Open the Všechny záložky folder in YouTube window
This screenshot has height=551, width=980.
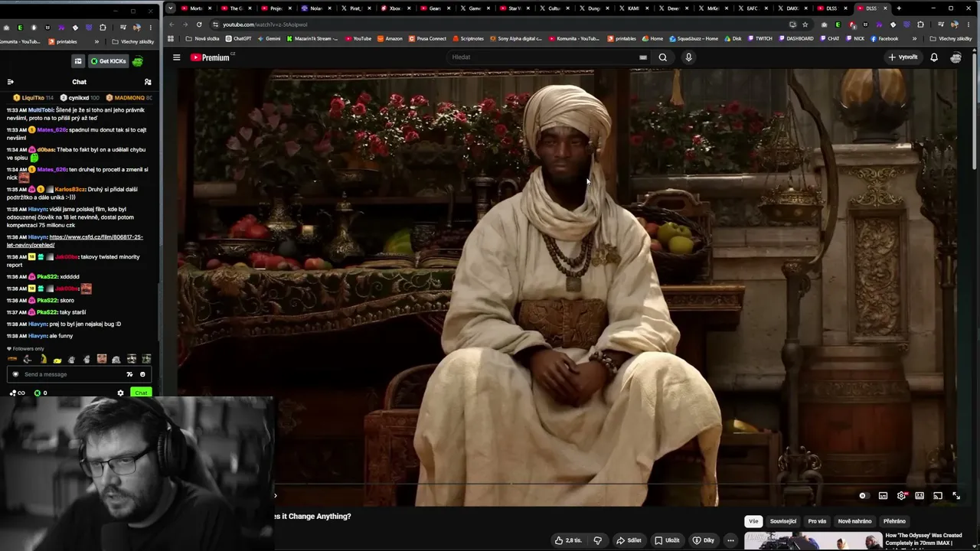(x=951, y=39)
